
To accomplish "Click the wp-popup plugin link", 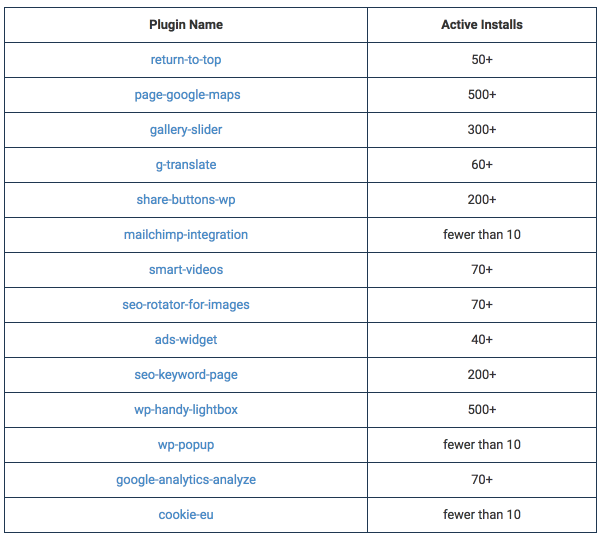I will (x=186, y=445).
